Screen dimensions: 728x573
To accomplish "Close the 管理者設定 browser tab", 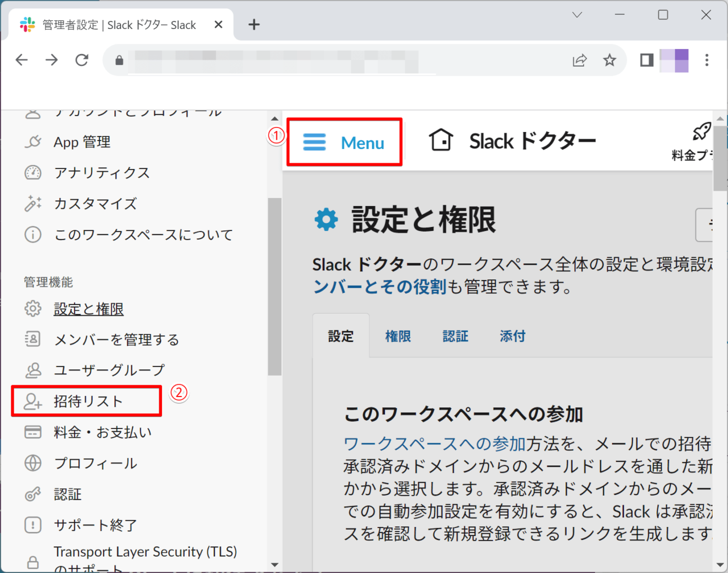I will pyautogui.click(x=219, y=24).
